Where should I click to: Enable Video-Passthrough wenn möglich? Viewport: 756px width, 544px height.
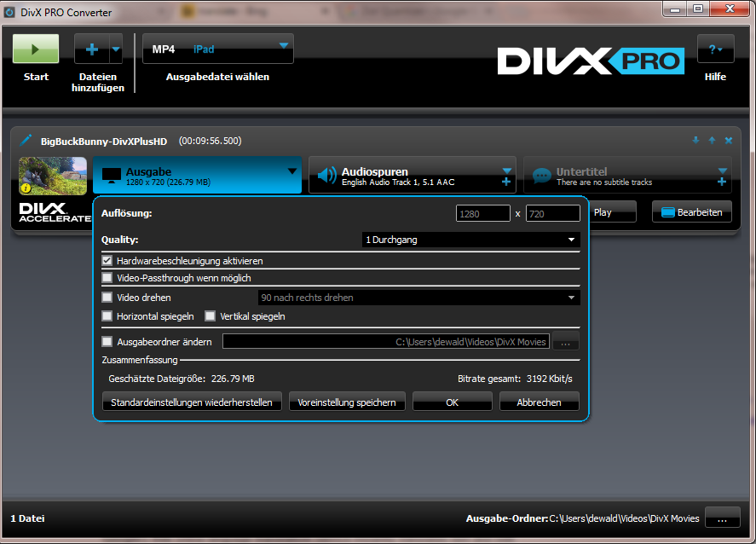point(107,278)
